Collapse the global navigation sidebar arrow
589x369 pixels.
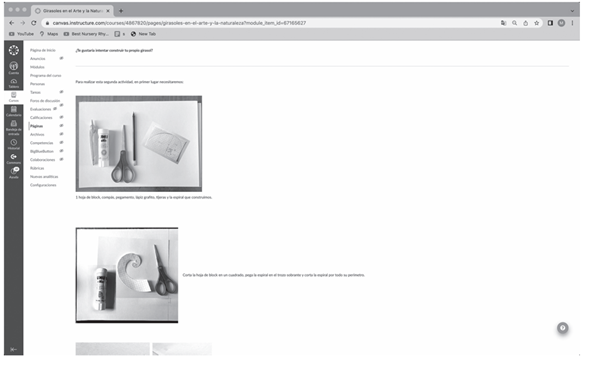(14, 349)
